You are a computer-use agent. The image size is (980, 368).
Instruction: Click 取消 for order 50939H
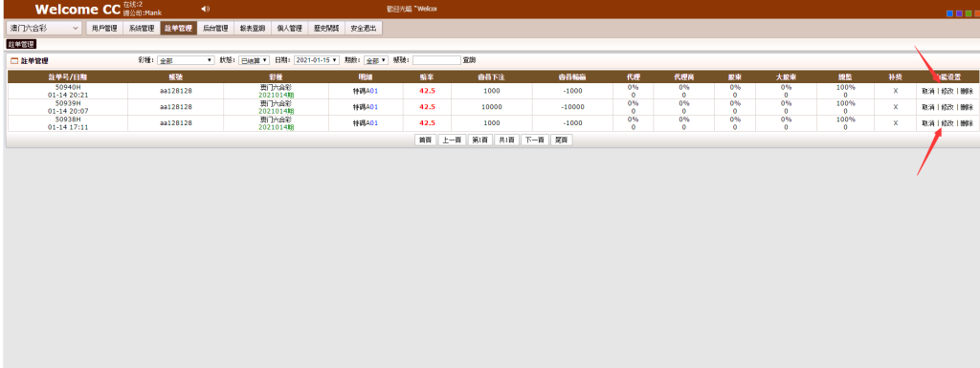[x=928, y=107]
